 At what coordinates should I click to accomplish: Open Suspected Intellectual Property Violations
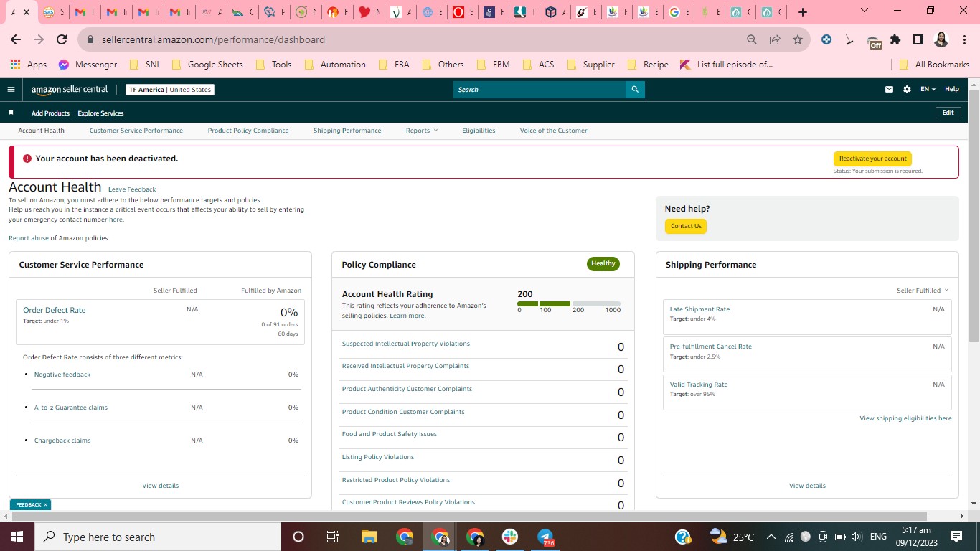(406, 344)
